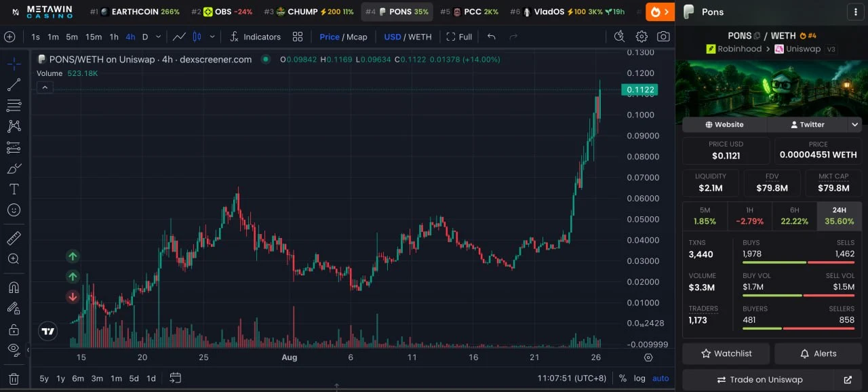868x392 pixels.
Task: Toggle magnet mode
Action: [x=14, y=287]
